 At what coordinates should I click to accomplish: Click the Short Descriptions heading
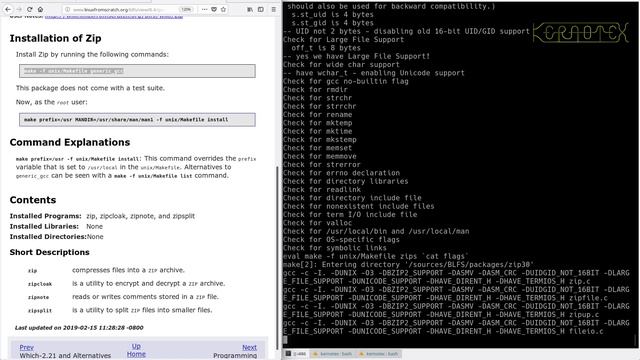click(x=49, y=252)
